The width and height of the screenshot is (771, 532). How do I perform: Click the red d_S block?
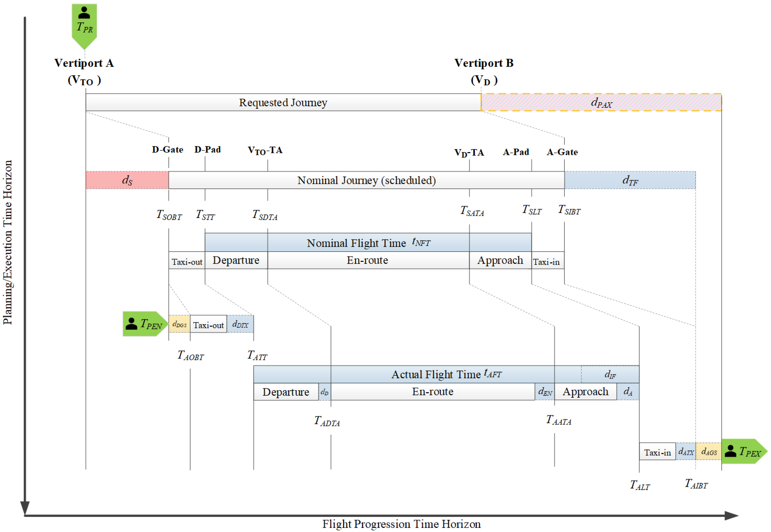127,180
